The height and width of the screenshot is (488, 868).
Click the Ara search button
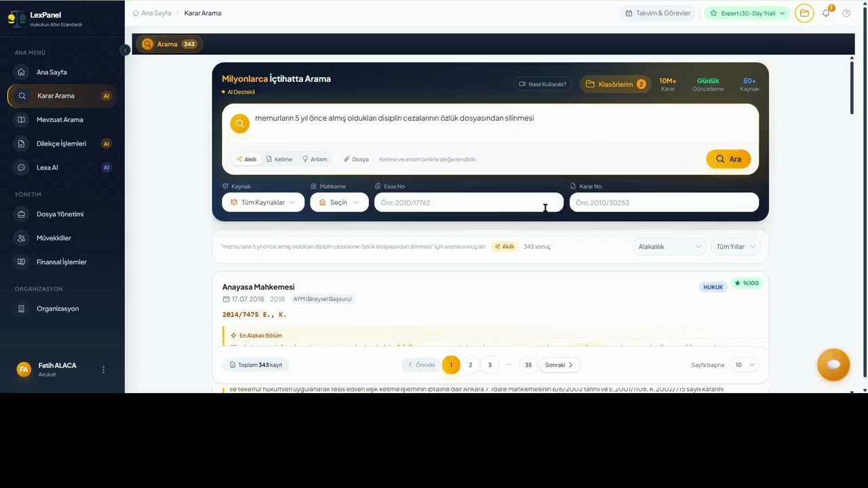(x=728, y=159)
